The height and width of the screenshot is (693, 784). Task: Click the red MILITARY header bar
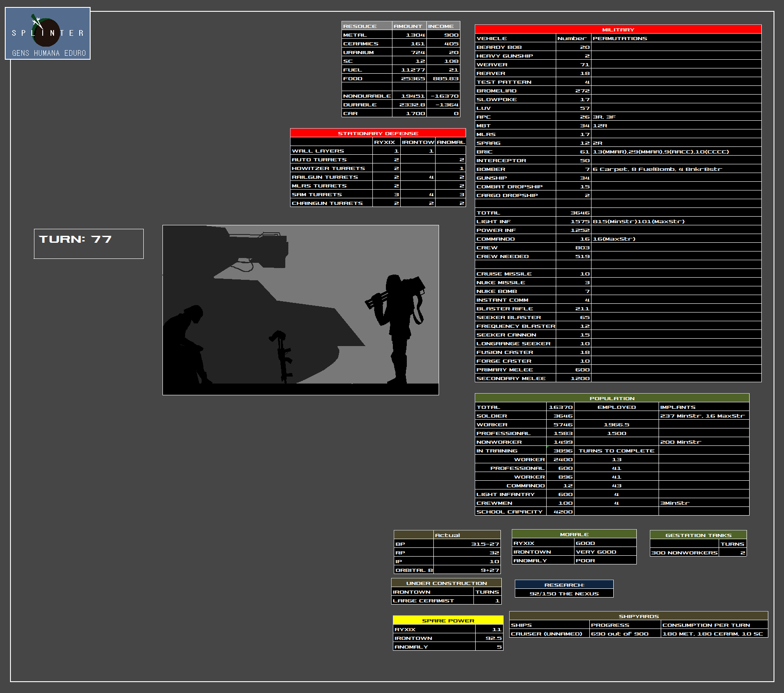point(618,30)
